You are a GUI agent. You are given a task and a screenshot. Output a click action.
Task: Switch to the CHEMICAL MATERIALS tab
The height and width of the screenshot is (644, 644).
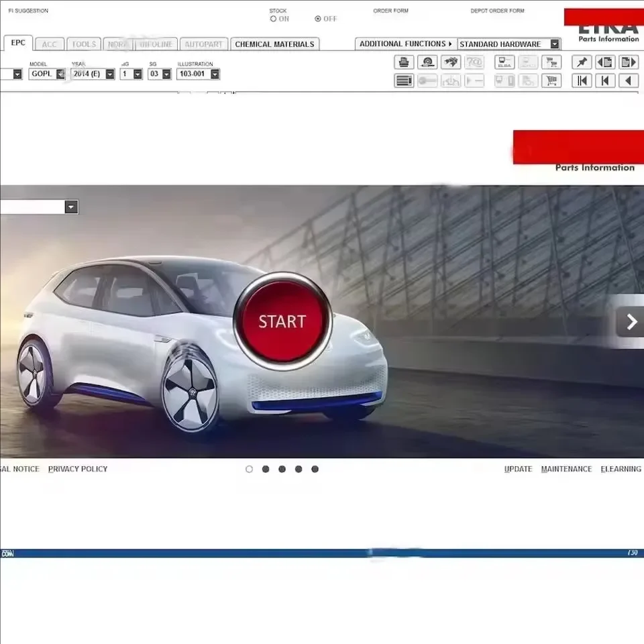(274, 44)
